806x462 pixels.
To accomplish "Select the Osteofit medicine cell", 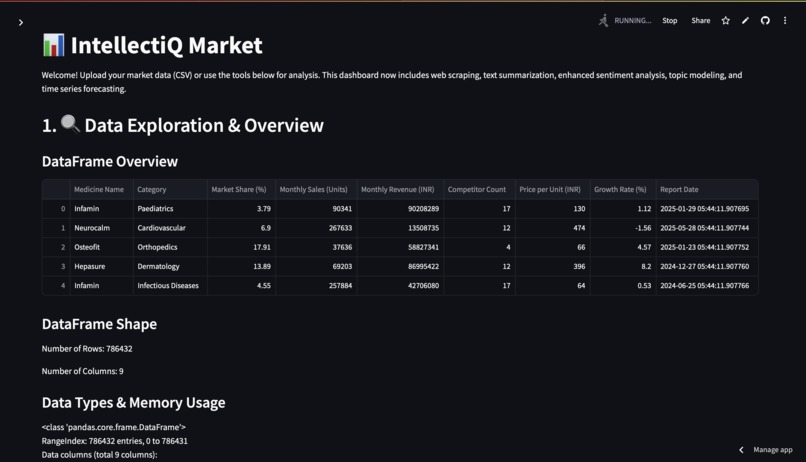I will point(101,247).
